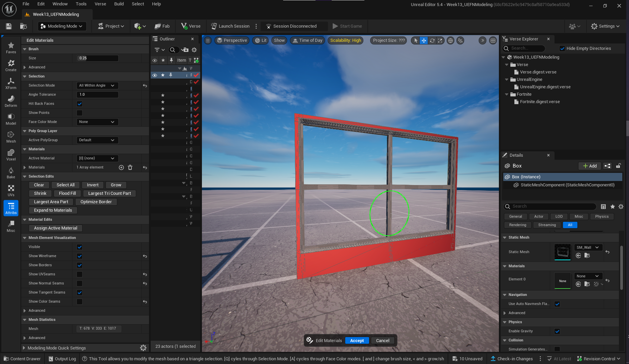Toggle the Show Borders checkbox
The width and height of the screenshot is (629, 364).
(80, 265)
